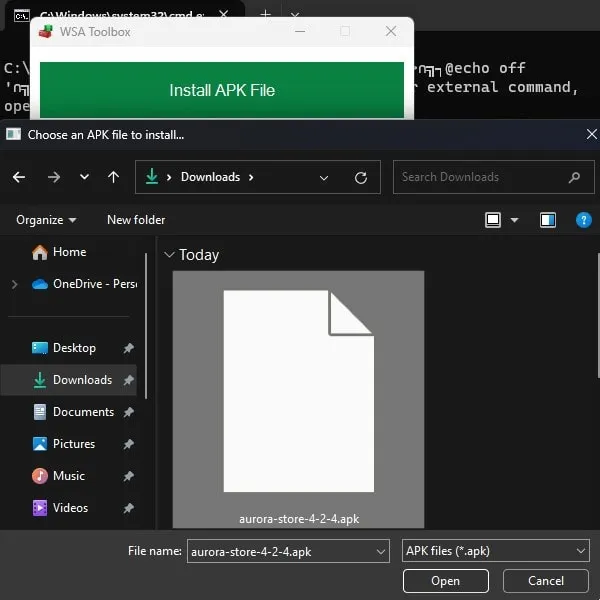Close the Choose an APK file dialog

click(x=591, y=134)
